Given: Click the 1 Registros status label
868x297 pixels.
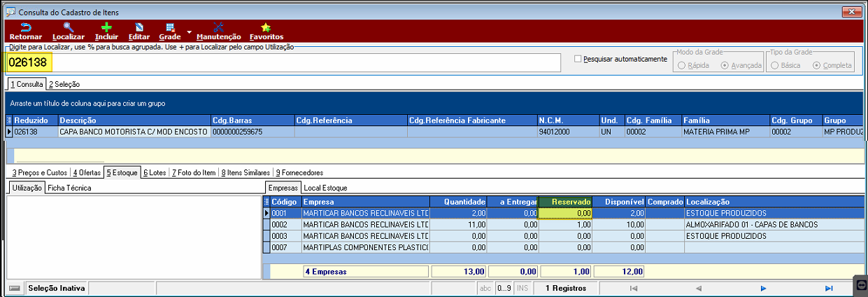Looking at the screenshot, I should (566, 288).
